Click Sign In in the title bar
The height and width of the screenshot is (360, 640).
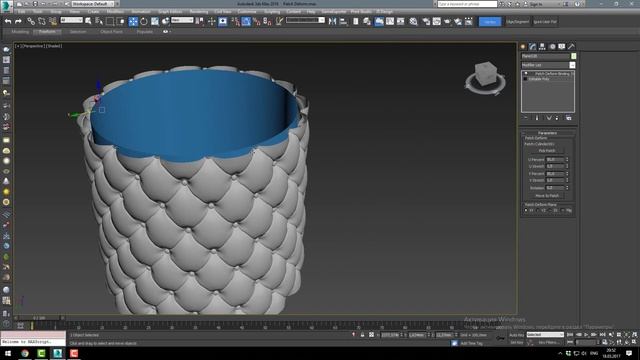point(536,4)
